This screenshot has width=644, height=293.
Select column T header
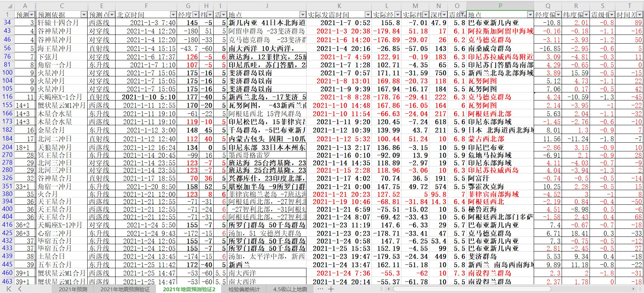coord(629,6)
